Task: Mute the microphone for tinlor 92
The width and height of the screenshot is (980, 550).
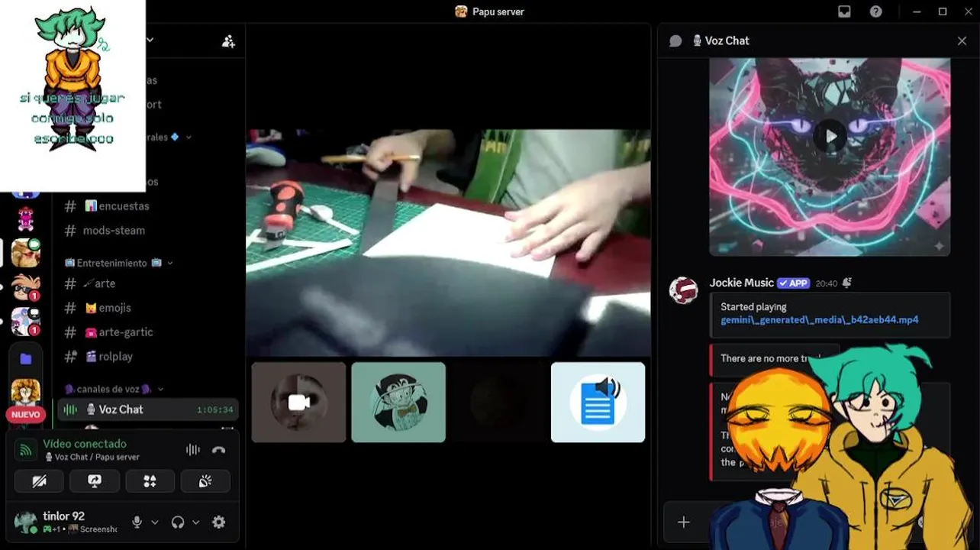Action: (x=137, y=522)
